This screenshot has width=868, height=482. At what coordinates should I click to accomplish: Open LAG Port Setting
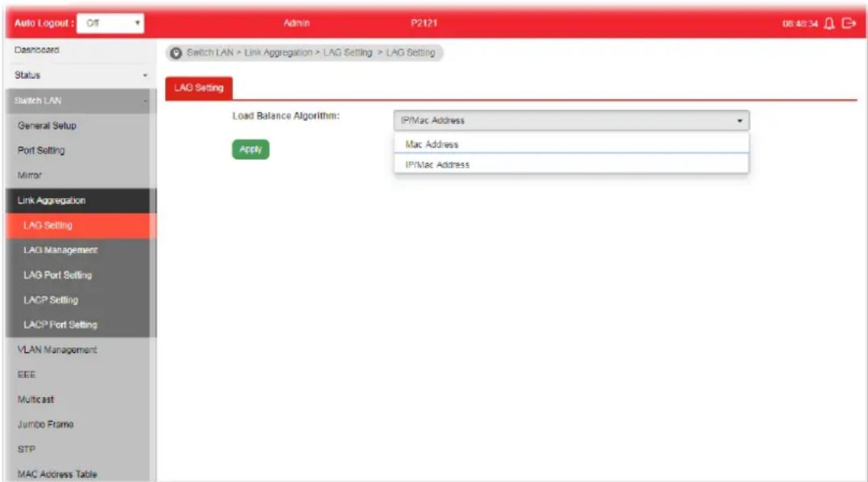point(81,275)
